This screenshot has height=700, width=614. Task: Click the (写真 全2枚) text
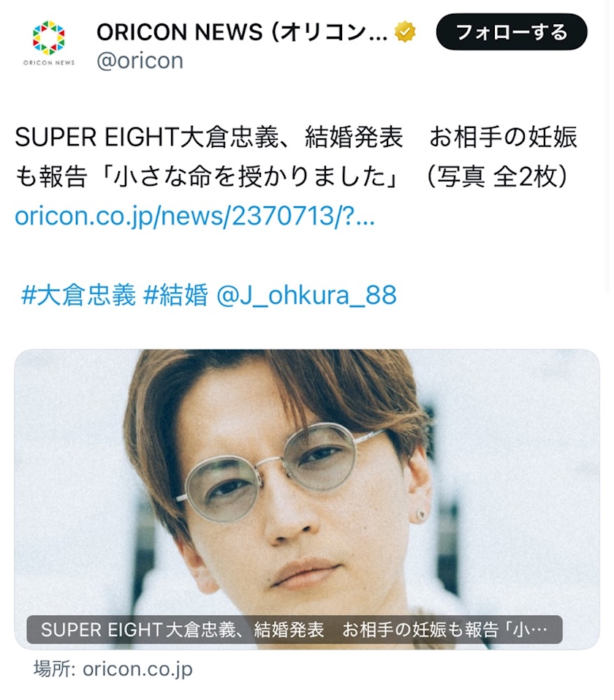click(x=497, y=177)
